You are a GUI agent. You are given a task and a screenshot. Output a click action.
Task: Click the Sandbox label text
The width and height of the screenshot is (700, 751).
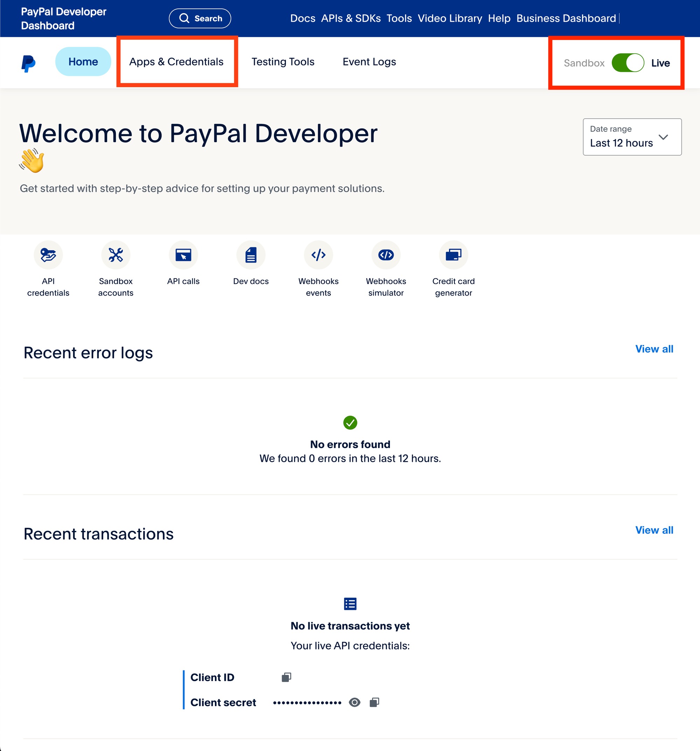pos(584,63)
